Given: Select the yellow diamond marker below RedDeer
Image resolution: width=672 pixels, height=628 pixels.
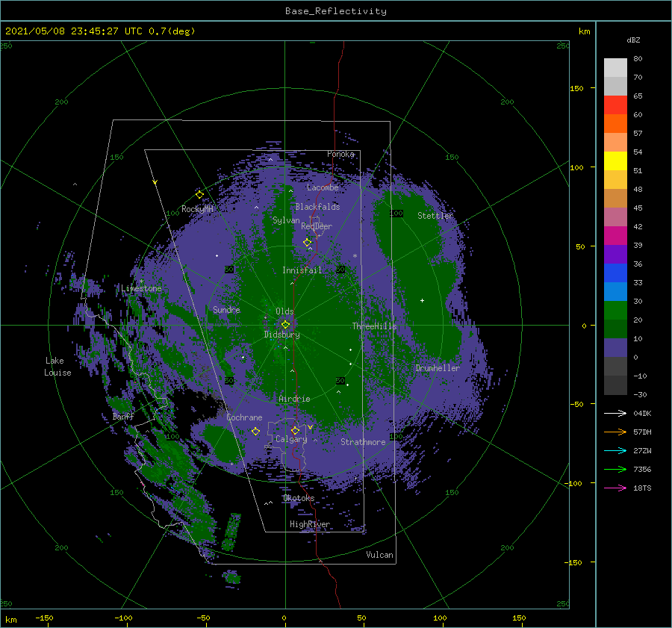Looking at the screenshot, I should pyautogui.click(x=307, y=242).
